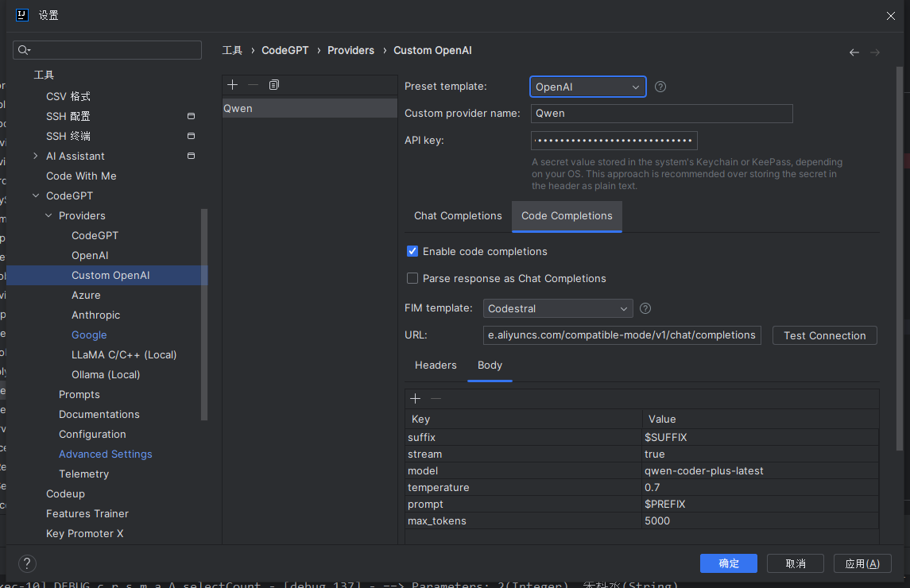This screenshot has height=588, width=910.
Task: Click the 应用 apply button
Action: click(x=862, y=563)
